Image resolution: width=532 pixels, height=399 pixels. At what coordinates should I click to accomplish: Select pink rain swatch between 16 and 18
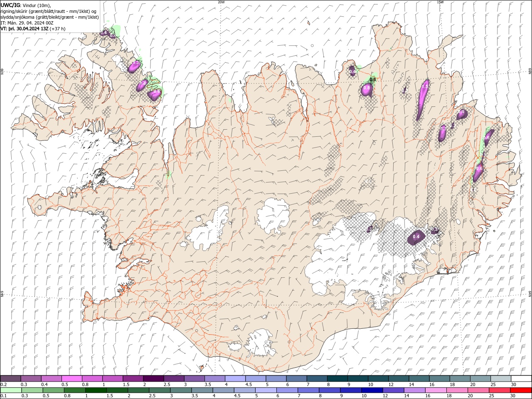point(436,390)
